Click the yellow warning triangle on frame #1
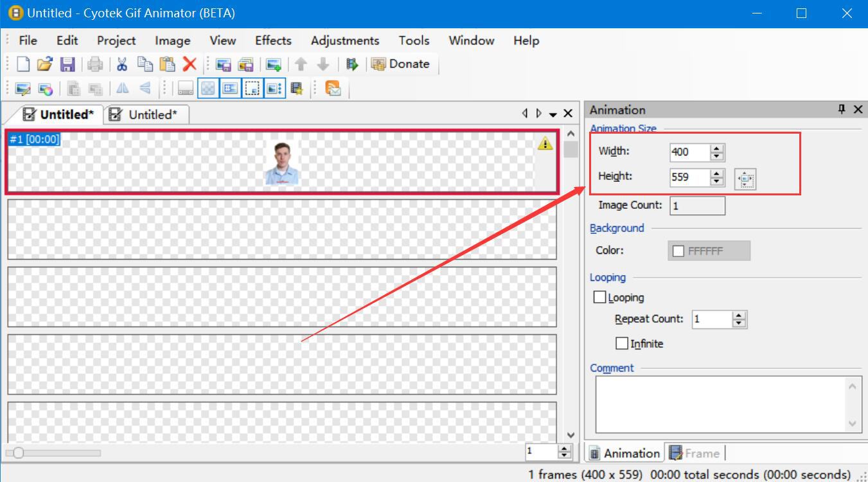The image size is (868, 482). (545, 143)
